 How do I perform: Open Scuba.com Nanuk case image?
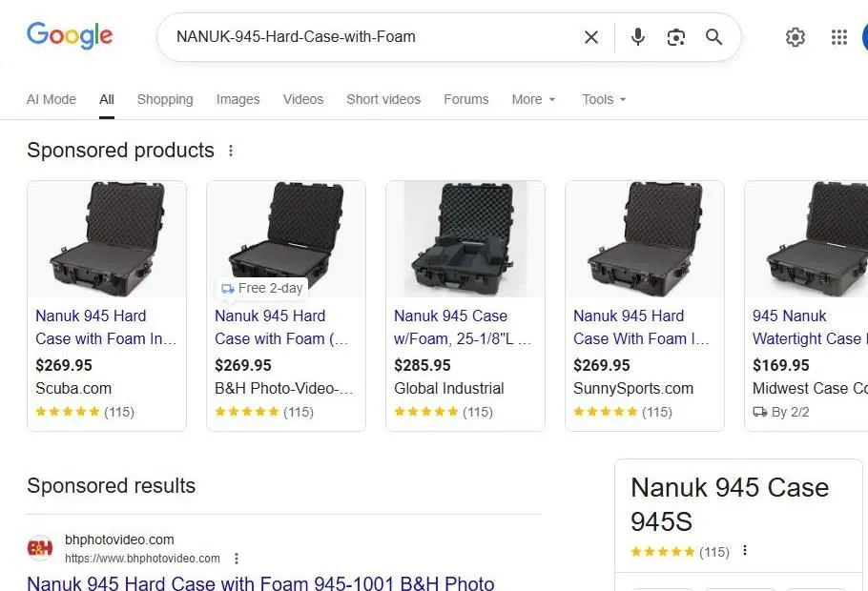[107, 239]
